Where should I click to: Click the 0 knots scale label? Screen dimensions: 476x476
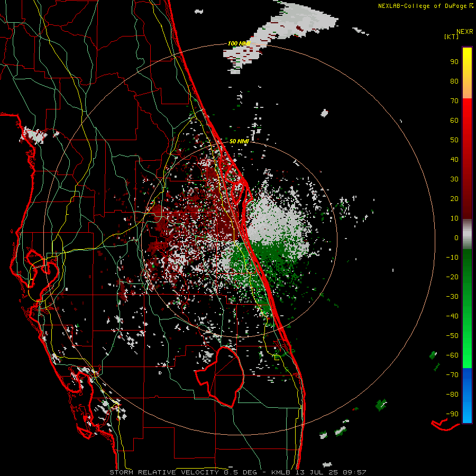pyautogui.click(x=456, y=237)
